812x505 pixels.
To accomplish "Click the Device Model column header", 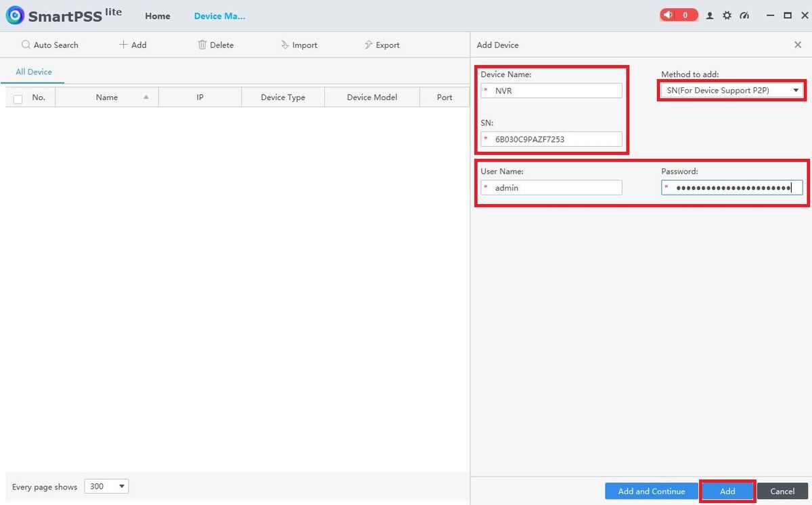I will coord(372,97).
